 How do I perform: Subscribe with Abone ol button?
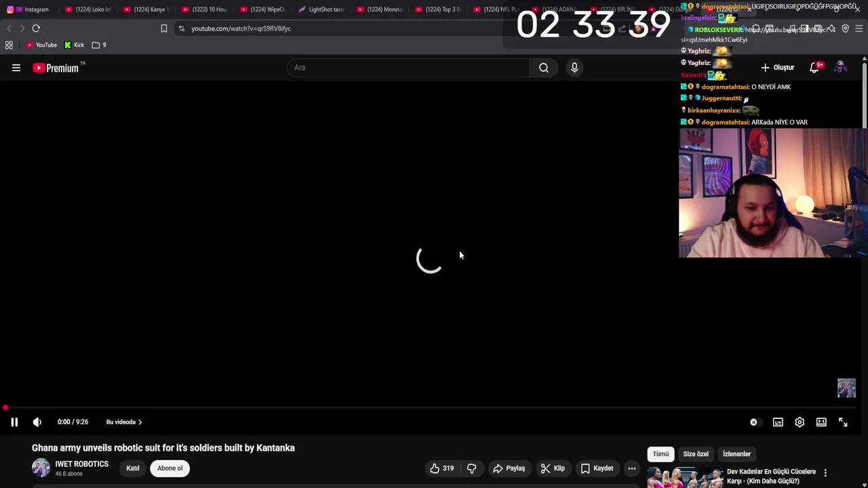[x=170, y=468]
